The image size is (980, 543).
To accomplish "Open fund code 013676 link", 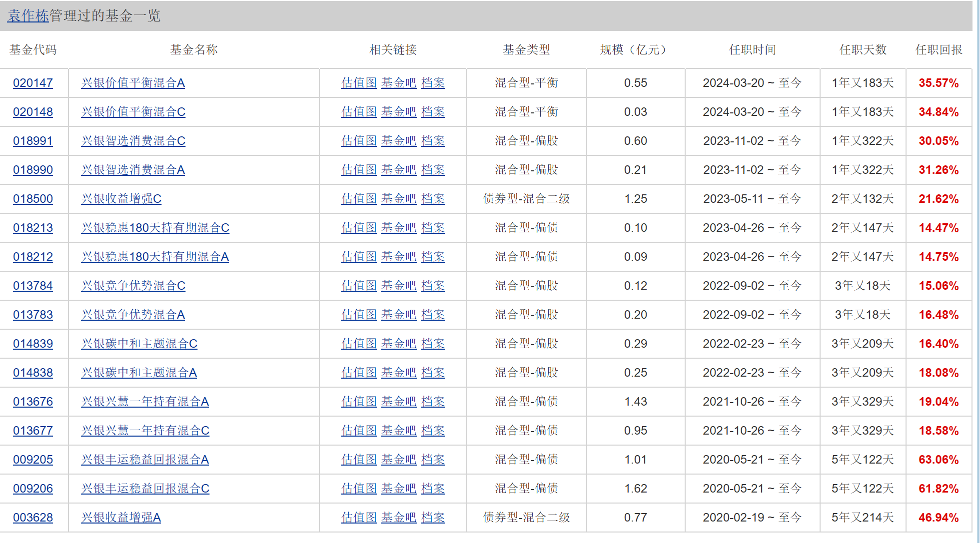I will pos(33,402).
